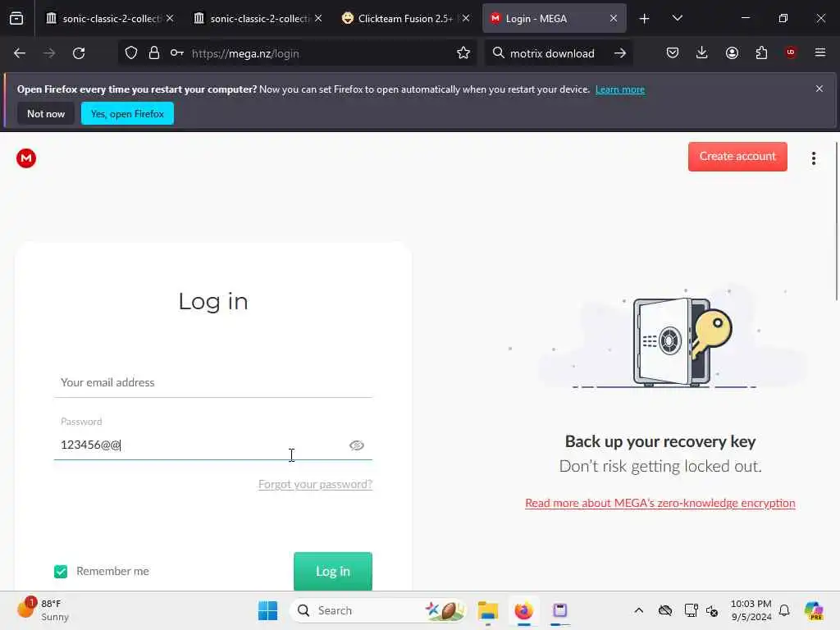Click Yes, open Firefox button
This screenshot has width=840, height=630.
point(127,113)
